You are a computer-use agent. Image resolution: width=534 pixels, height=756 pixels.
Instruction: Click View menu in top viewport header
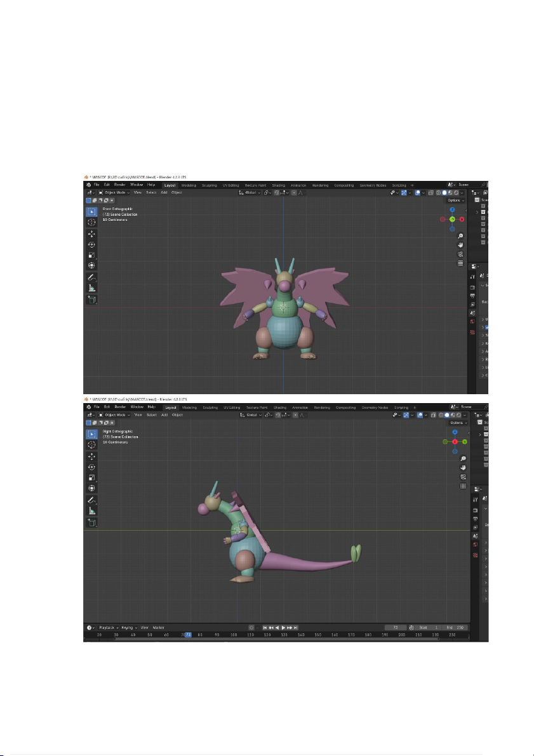coord(138,192)
